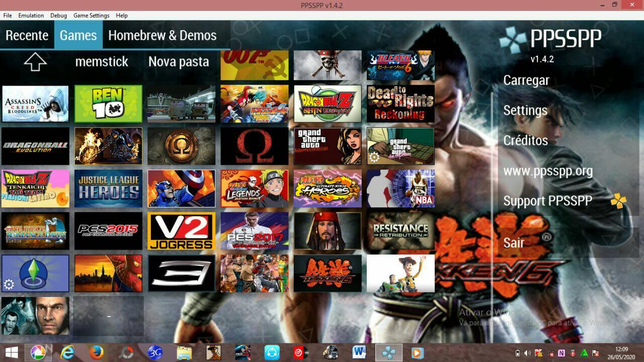This screenshot has height=362, width=644.
Task: Open the Spider-Man game tile
Action: pyautogui.click(x=108, y=273)
